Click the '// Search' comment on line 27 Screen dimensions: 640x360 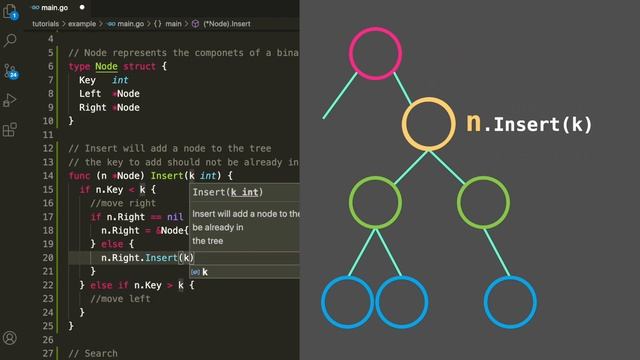93,353
